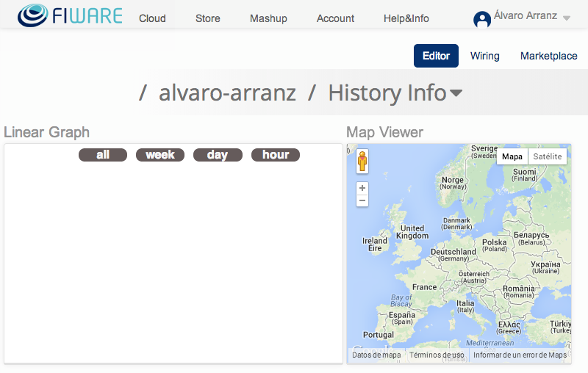Open the Store menu item

[x=208, y=18]
